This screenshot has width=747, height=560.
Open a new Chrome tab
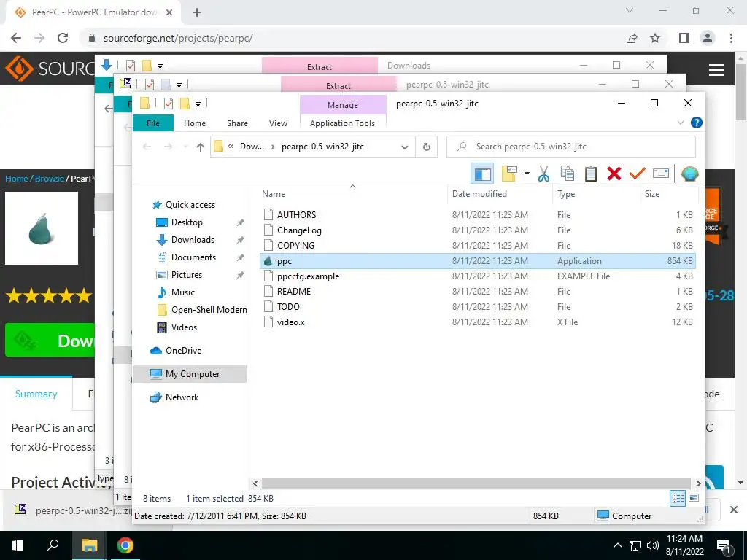point(197,13)
